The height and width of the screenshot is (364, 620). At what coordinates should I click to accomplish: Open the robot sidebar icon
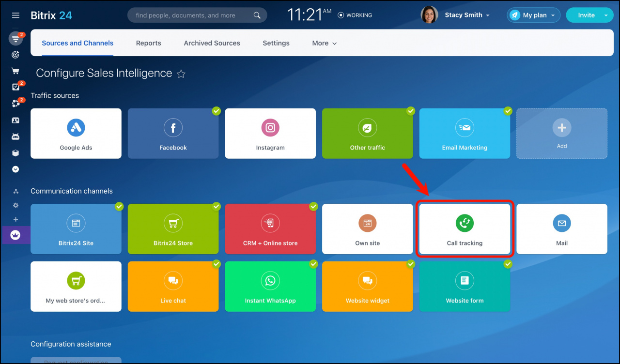15,136
